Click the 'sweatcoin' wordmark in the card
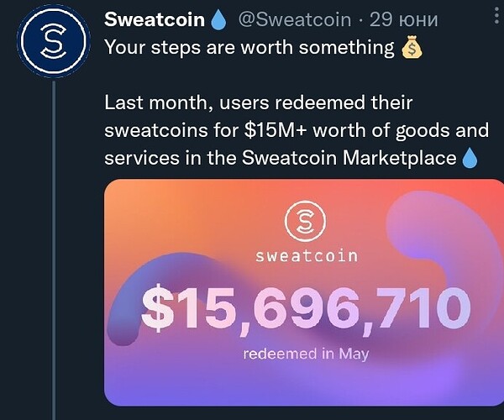Screen dimensions: 504x420 click(x=307, y=256)
